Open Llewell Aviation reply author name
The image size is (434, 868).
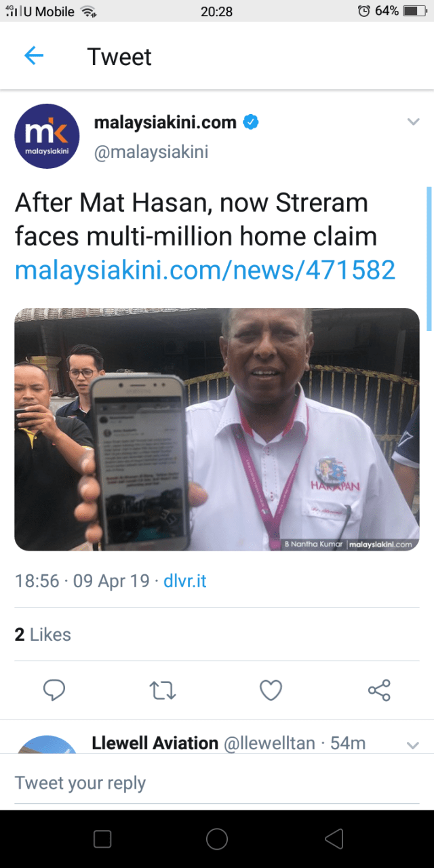tap(155, 743)
